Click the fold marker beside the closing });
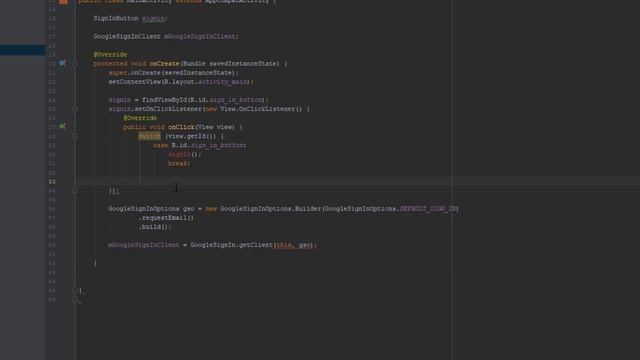Image resolution: width=640 pixels, height=360 pixels. point(75,191)
